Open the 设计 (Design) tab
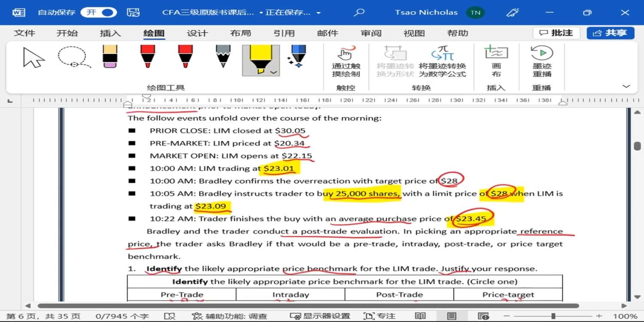 [197, 33]
